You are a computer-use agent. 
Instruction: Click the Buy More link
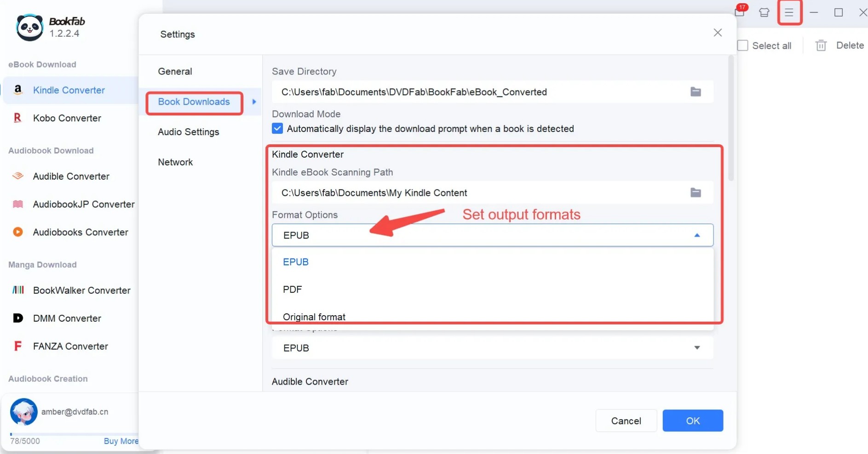120,441
